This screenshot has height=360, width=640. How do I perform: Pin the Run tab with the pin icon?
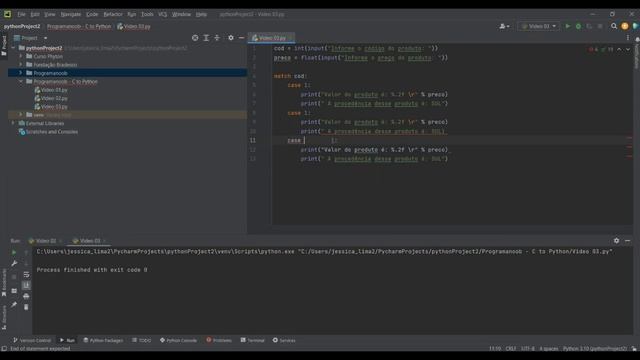point(14,304)
